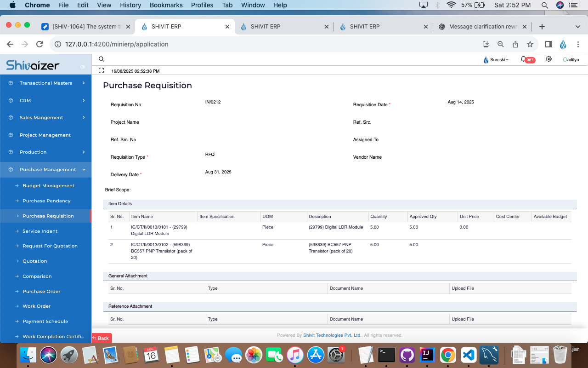Open the Suroski company dropdown
This screenshot has width=588, height=368.
point(497,60)
